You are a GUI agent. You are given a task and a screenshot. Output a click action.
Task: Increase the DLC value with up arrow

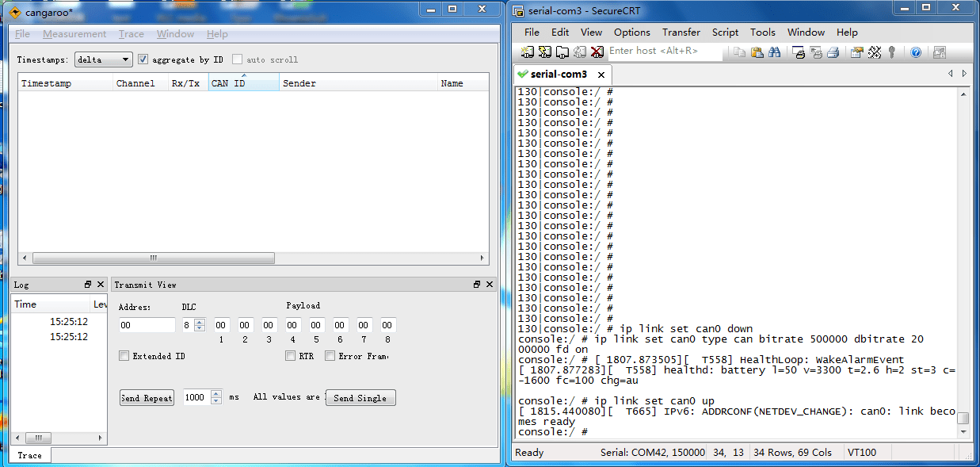pos(200,321)
